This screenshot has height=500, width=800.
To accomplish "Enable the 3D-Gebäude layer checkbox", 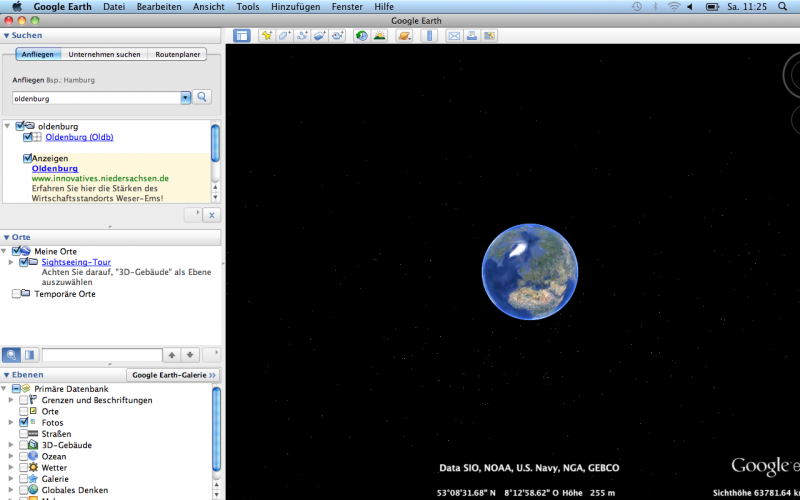I will click(24, 445).
